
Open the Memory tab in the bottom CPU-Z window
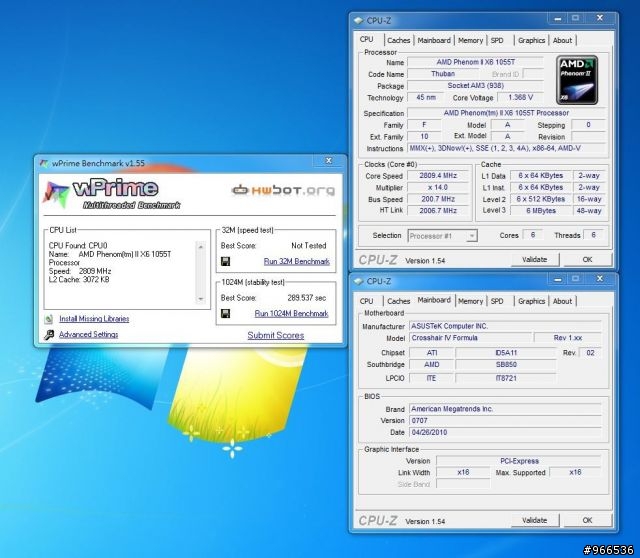pyautogui.click(x=470, y=301)
